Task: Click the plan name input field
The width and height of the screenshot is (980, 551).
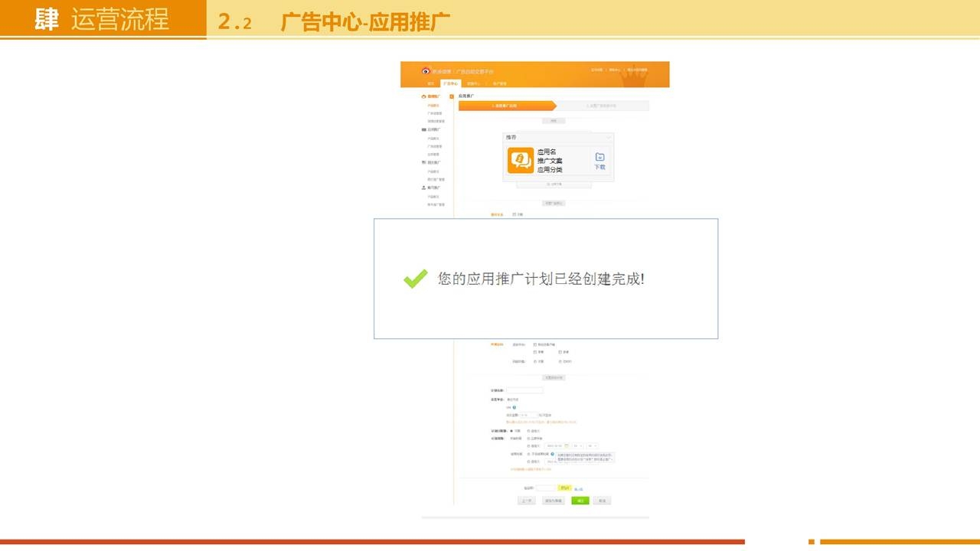Action: [524, 390]
